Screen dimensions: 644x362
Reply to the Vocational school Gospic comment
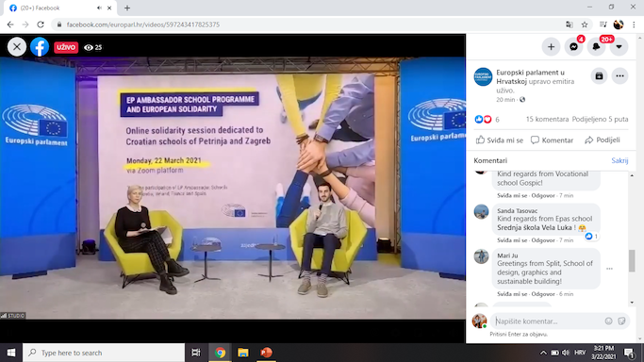click(542, 195)
